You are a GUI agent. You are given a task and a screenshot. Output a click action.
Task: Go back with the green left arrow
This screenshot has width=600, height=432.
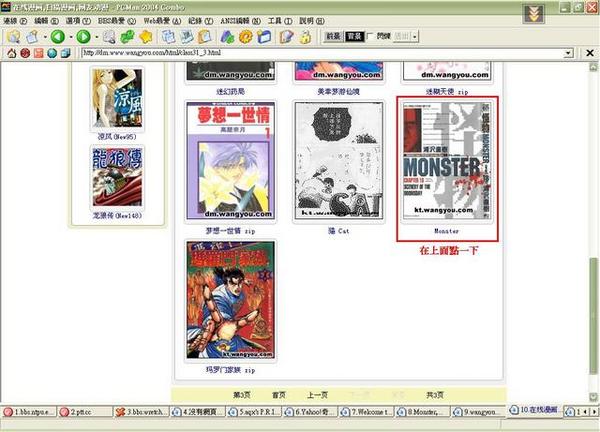click(x=58, y=37)
